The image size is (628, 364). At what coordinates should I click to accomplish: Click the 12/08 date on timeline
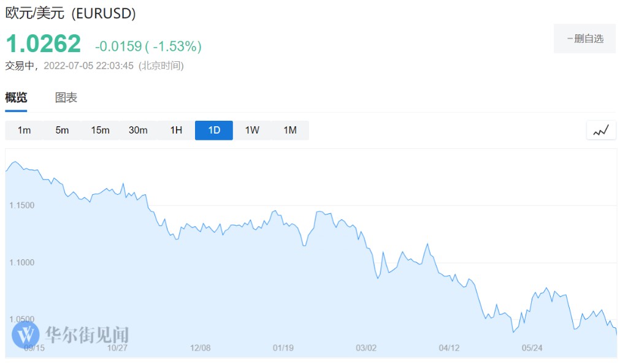[x=200, y=348]
